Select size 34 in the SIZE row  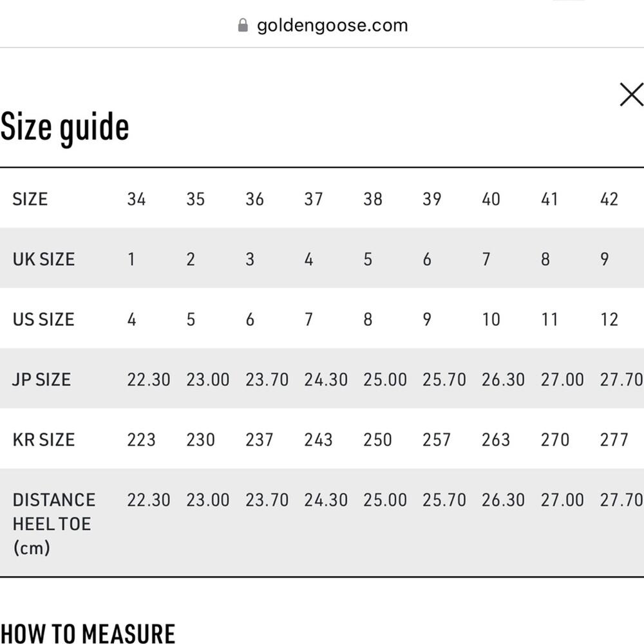(x=136, y=199)
